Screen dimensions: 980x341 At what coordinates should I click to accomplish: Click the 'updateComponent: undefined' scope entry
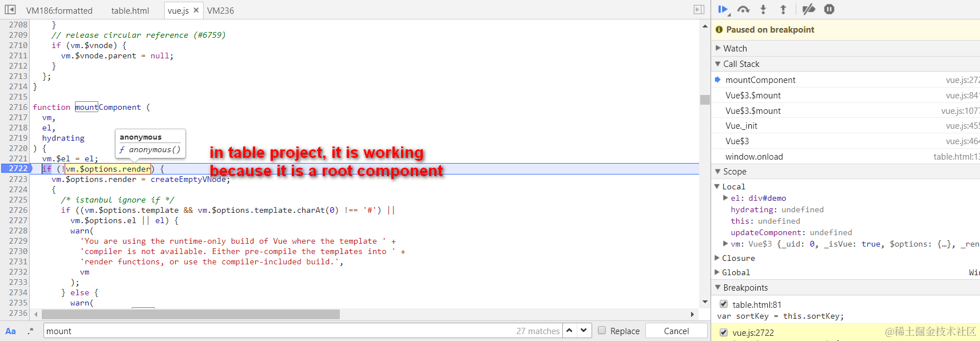[x=791, y=232]
